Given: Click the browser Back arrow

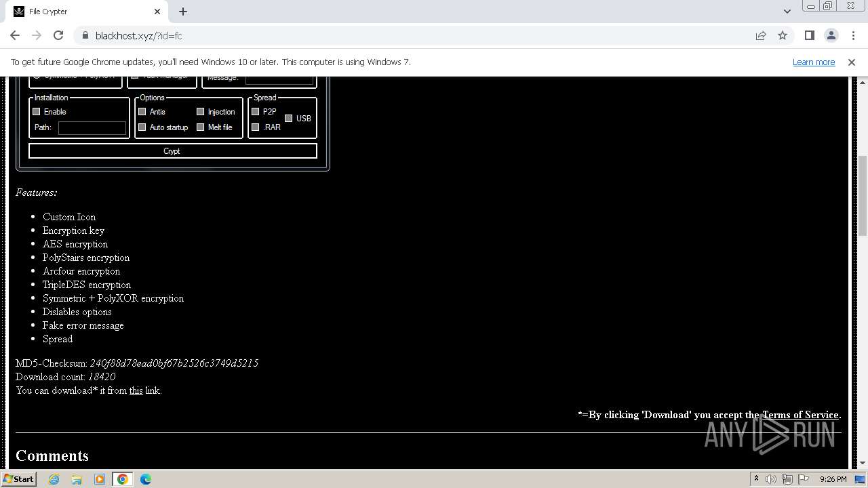Looking at the screenshot, I should (x=15, y=35).
